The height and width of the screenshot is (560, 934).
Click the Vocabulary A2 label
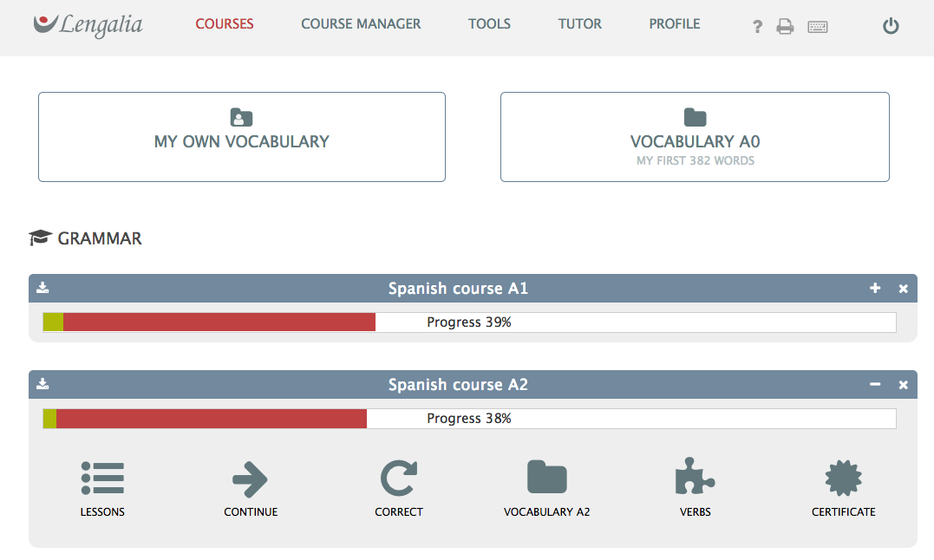547,511
